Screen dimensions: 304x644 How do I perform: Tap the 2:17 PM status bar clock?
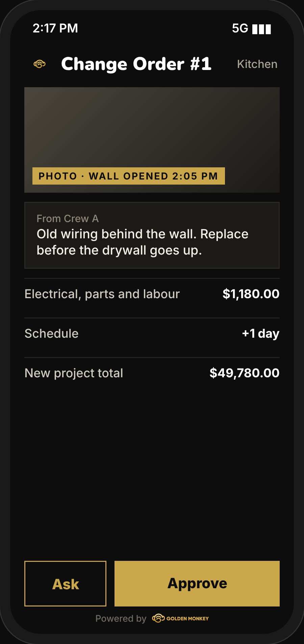[55, 28]
